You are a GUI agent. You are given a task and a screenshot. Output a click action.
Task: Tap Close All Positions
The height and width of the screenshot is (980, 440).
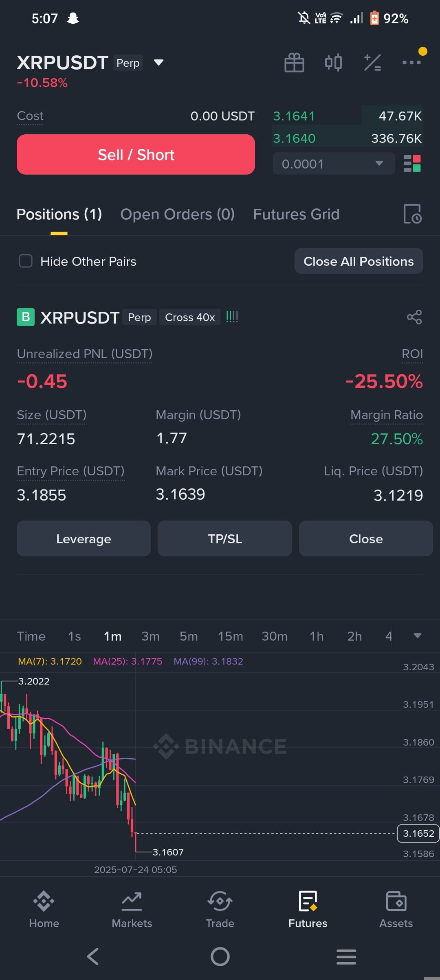(359, 261)
